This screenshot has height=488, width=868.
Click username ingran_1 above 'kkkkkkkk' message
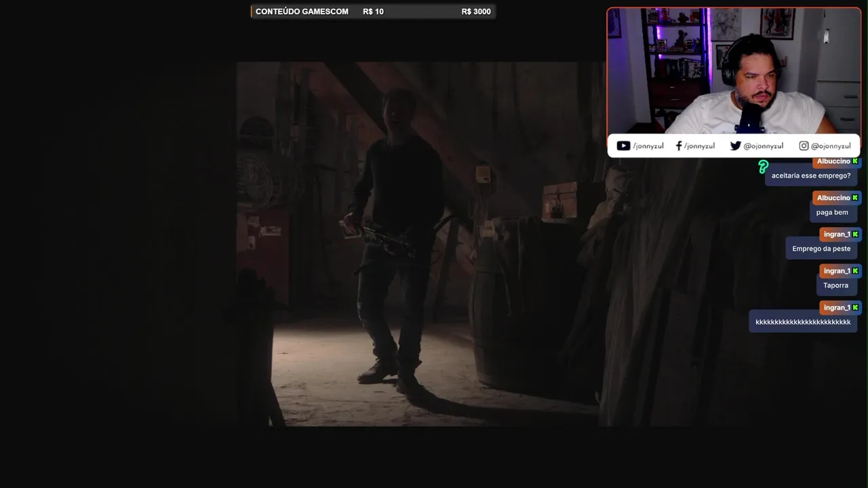tap(837, 308)
